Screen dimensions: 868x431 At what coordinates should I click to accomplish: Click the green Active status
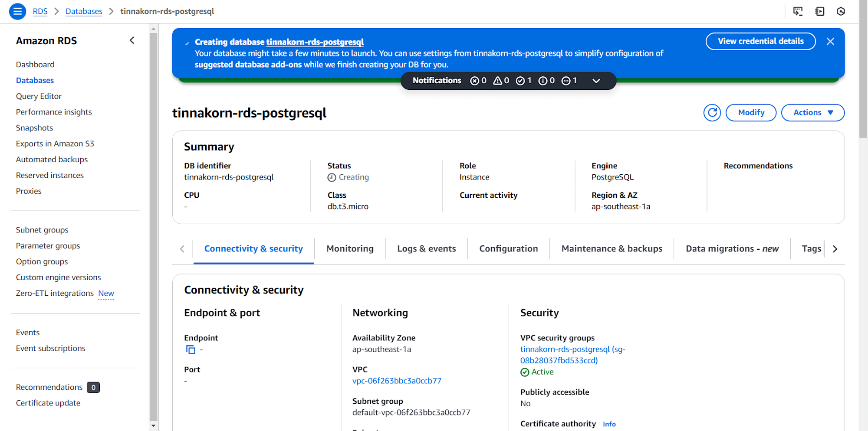tap(537, 372)
